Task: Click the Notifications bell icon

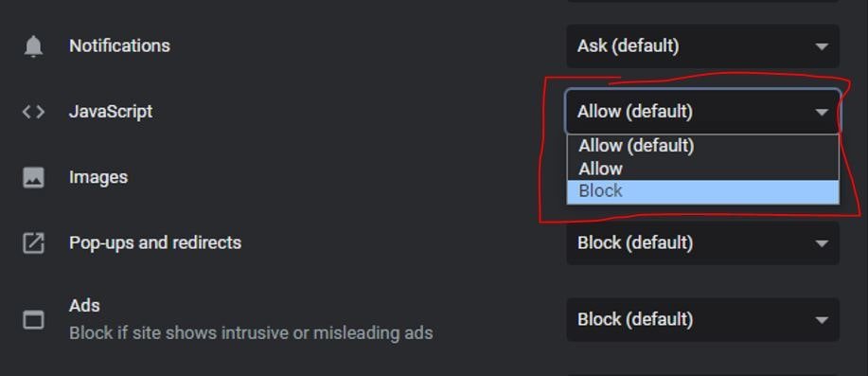Action: coord(33,46)
